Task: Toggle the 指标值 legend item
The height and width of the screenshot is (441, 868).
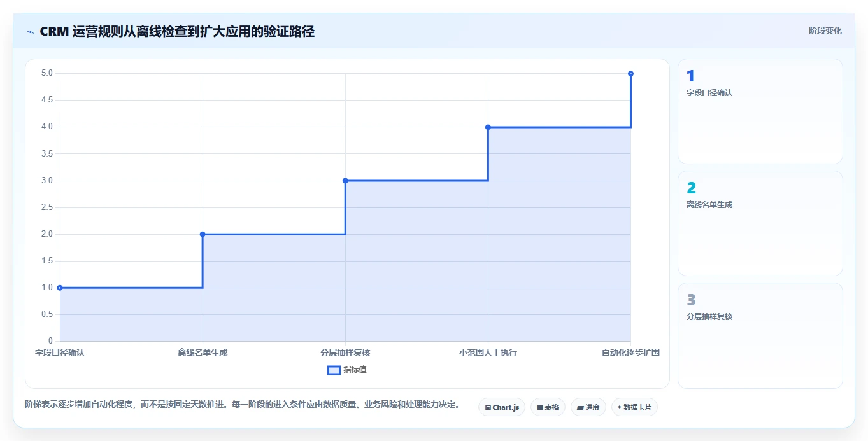Action: (347, 370)
